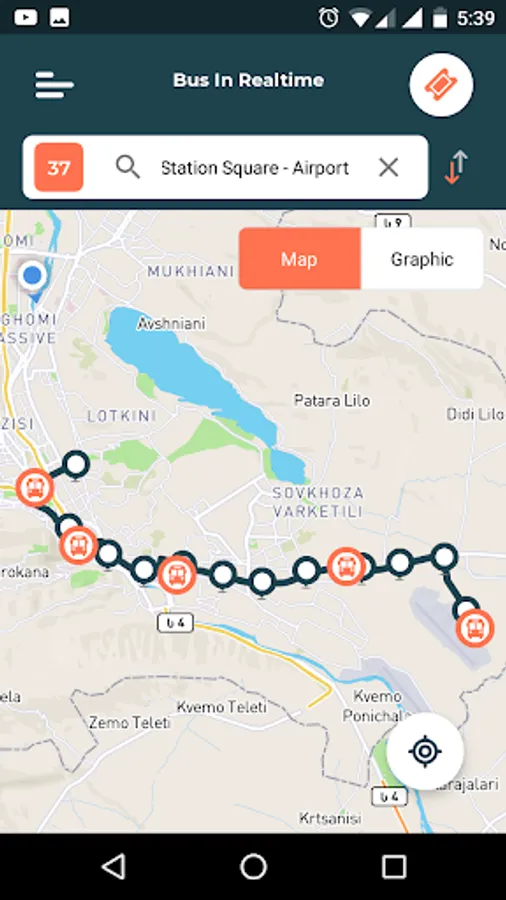Select the bus icon near the airport
The image size is (506, 900).
point(475,628)
